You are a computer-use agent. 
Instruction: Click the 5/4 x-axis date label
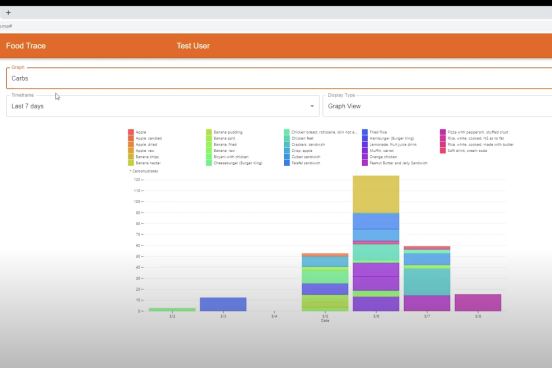pyautogui.click(x=274, y=317)
